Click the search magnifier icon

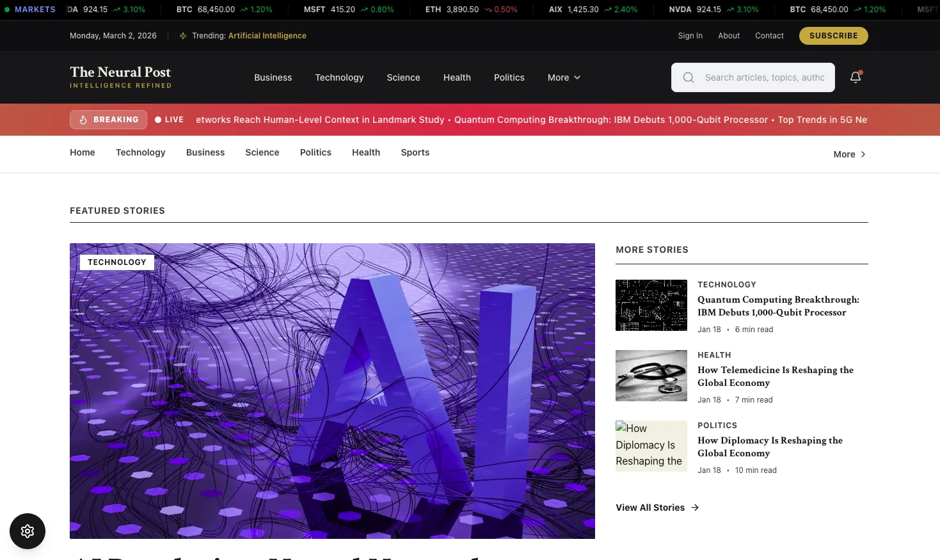688,77
